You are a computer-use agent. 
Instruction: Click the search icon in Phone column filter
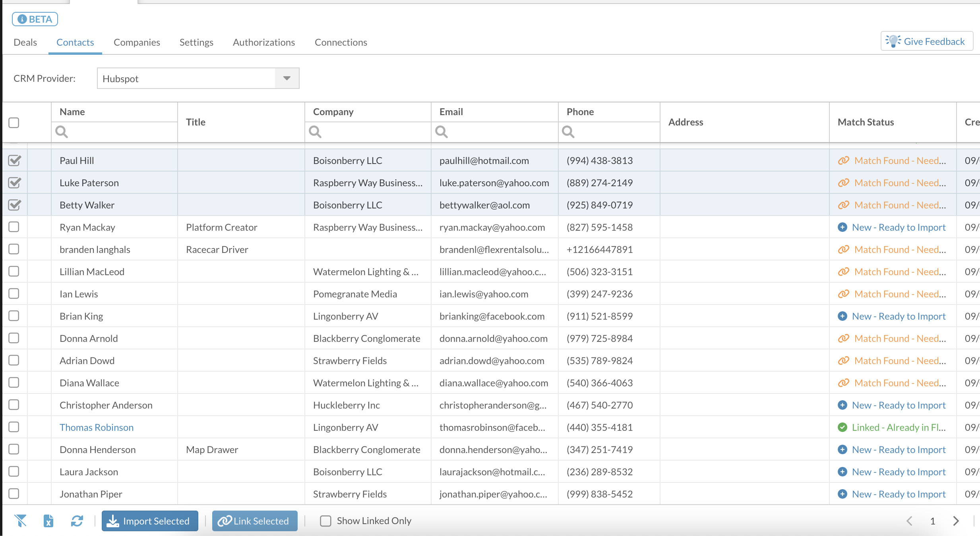tap(568, 132)
